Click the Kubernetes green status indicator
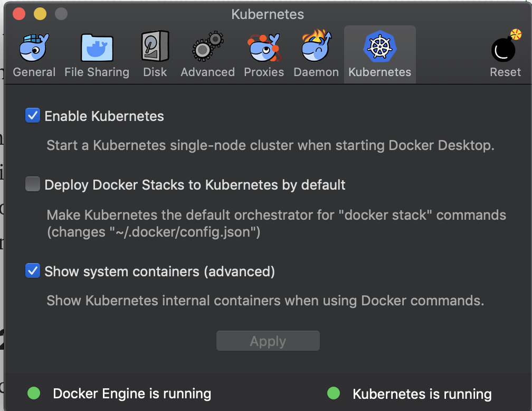This screenshot has height=411, width=532. (x=334, y=393)
